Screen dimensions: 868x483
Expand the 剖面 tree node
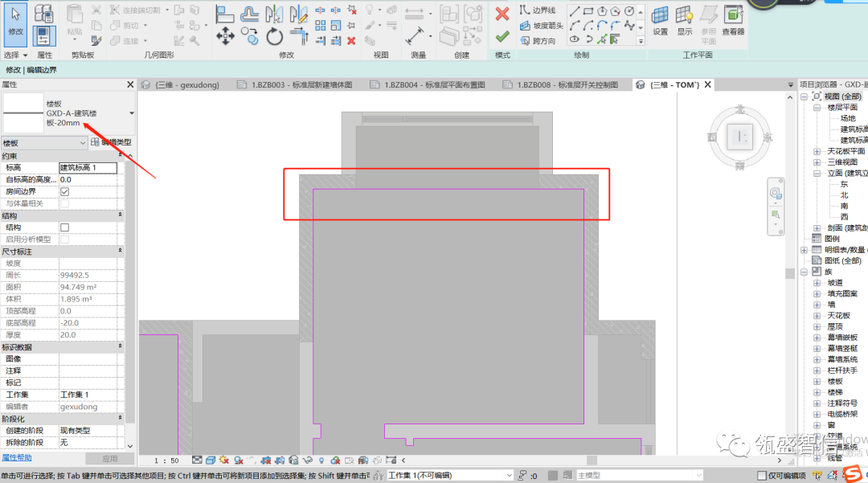(817, 228)
